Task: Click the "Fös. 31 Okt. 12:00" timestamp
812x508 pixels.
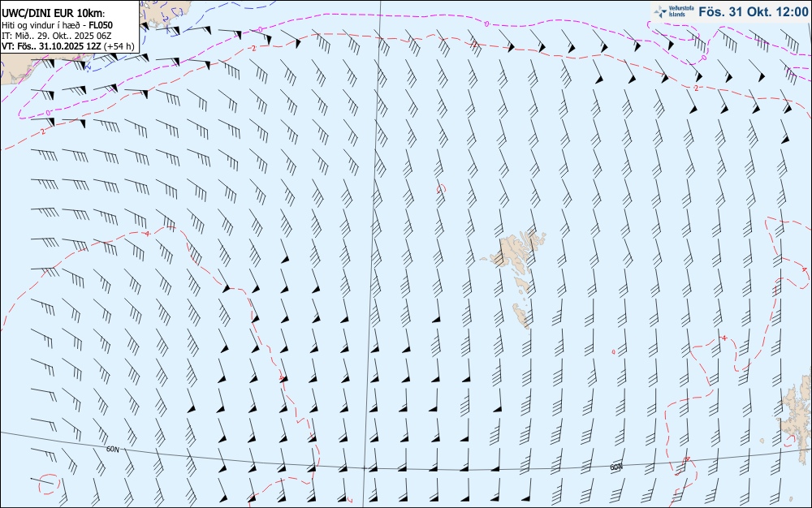Action: click(x=753, y=11)
